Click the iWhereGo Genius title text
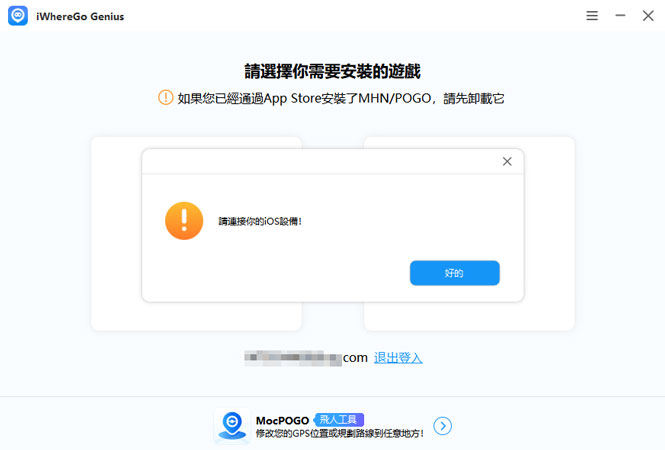This screenshot has width=665, height=450. (80, 17)
